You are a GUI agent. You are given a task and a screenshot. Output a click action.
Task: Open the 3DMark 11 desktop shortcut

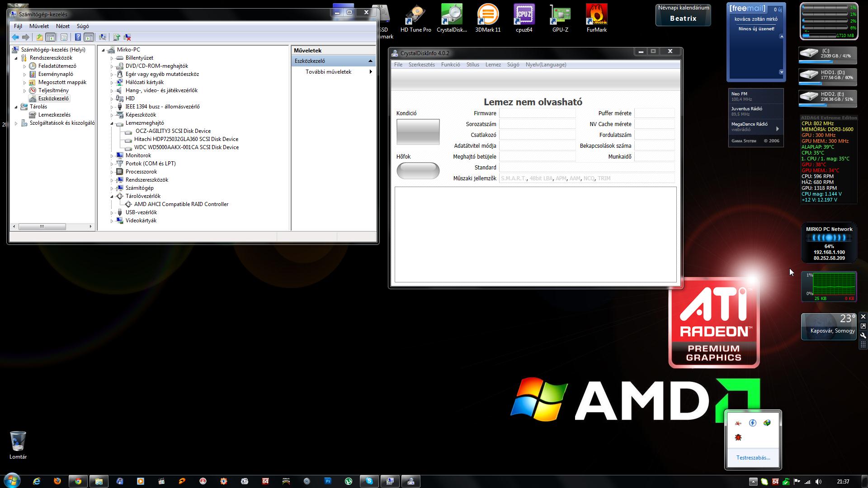[x=488, y=19]
